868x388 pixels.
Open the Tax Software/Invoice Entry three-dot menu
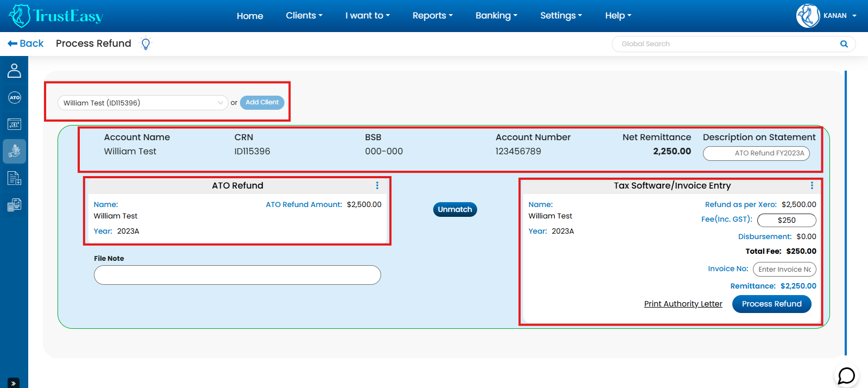[x=812, y=186]
